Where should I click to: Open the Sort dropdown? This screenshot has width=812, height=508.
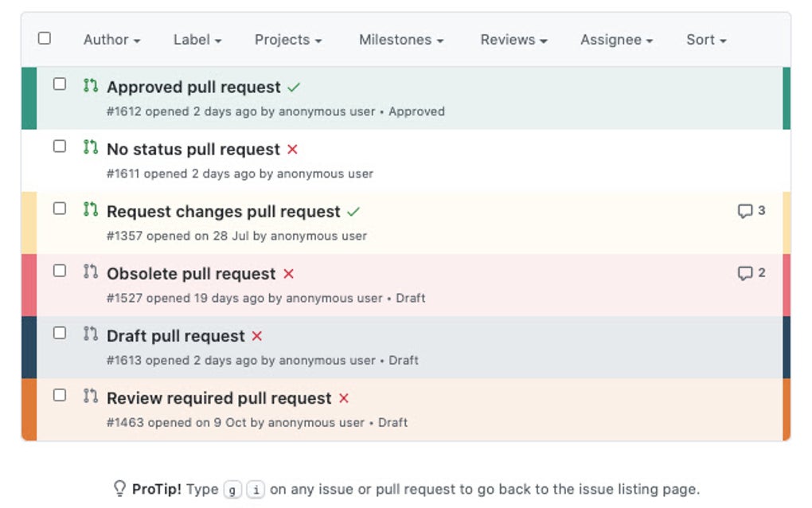click(x=706, y=40)
